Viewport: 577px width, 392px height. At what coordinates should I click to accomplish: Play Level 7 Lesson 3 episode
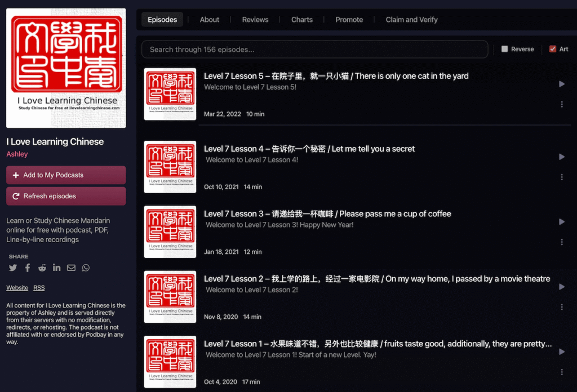click(562, 222)
